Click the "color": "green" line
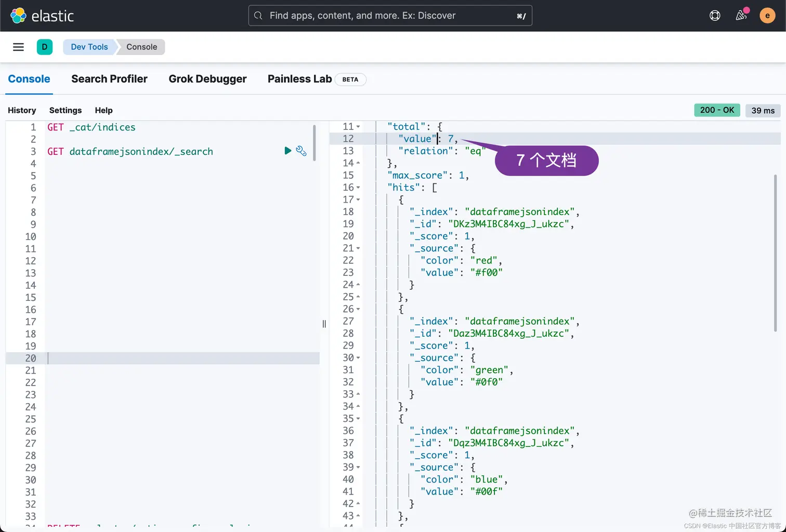The height and width of the screenshot is (532, 786). tap(466, 370)
